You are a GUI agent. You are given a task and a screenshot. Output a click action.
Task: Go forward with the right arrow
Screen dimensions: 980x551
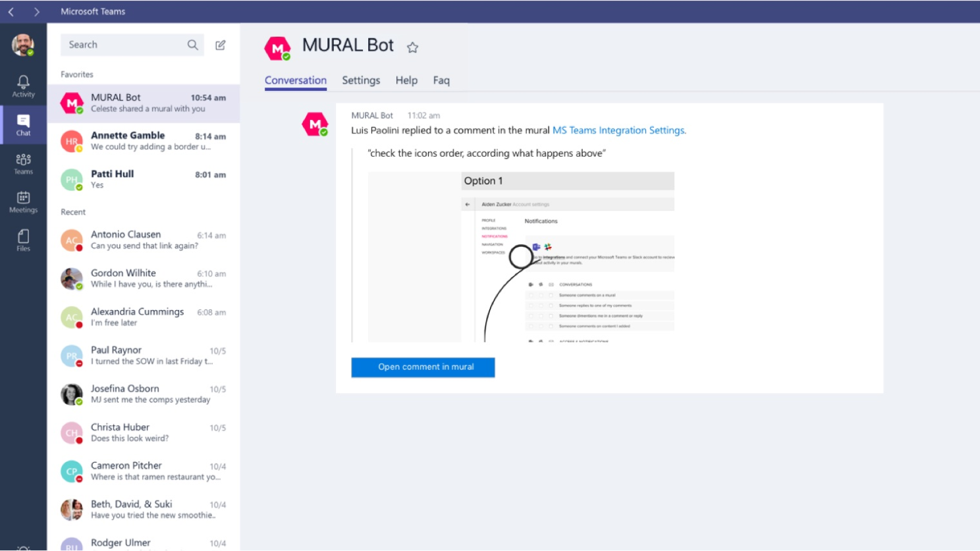click(36, 12)
